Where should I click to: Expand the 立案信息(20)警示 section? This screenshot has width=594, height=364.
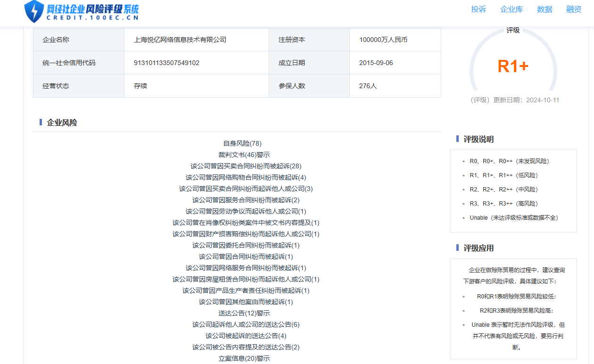[x=244, y=358]
